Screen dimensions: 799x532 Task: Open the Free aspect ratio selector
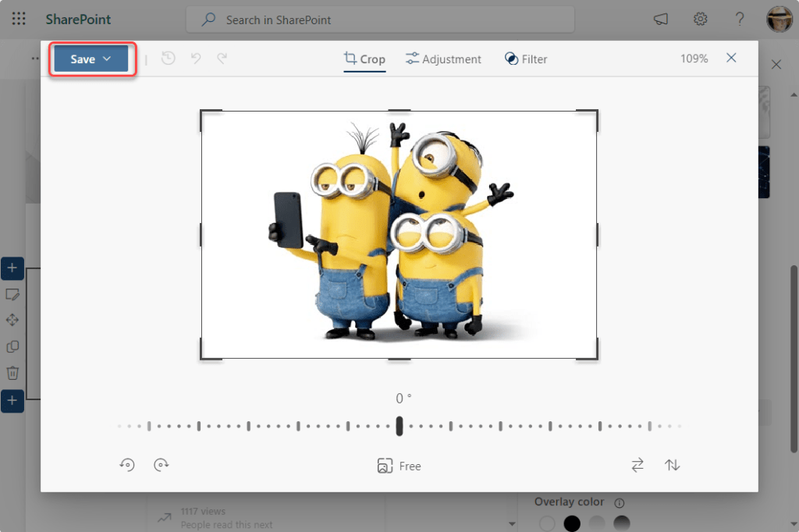click(x=399, y=466)
